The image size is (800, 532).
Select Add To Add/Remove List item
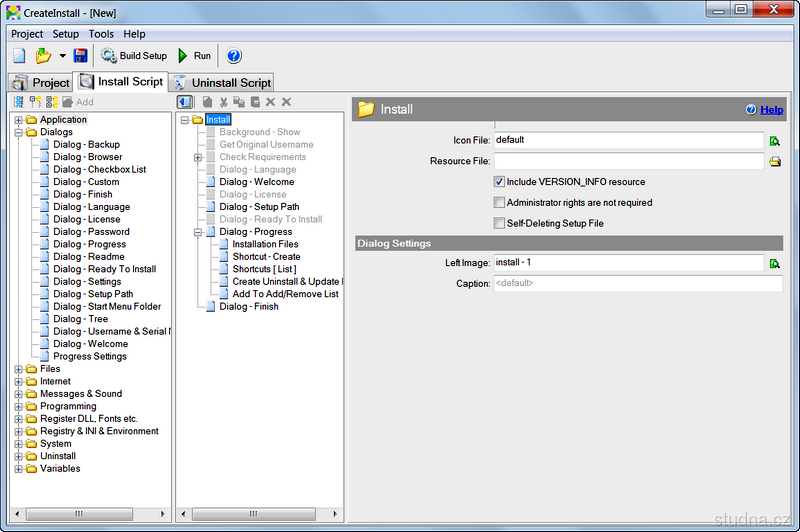[285, 294]
